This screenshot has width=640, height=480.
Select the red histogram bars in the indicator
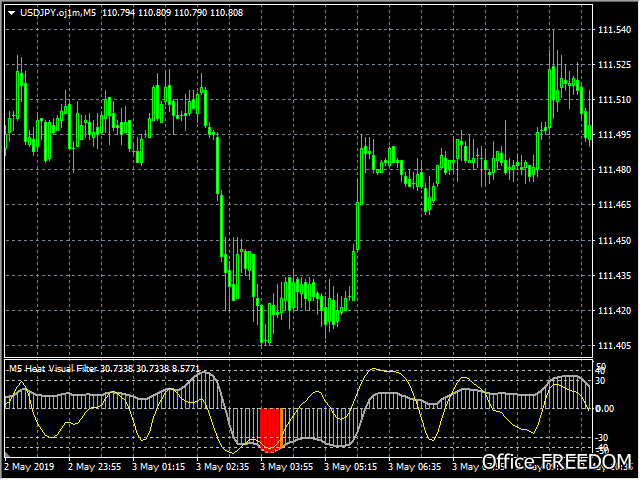(269, 430)
